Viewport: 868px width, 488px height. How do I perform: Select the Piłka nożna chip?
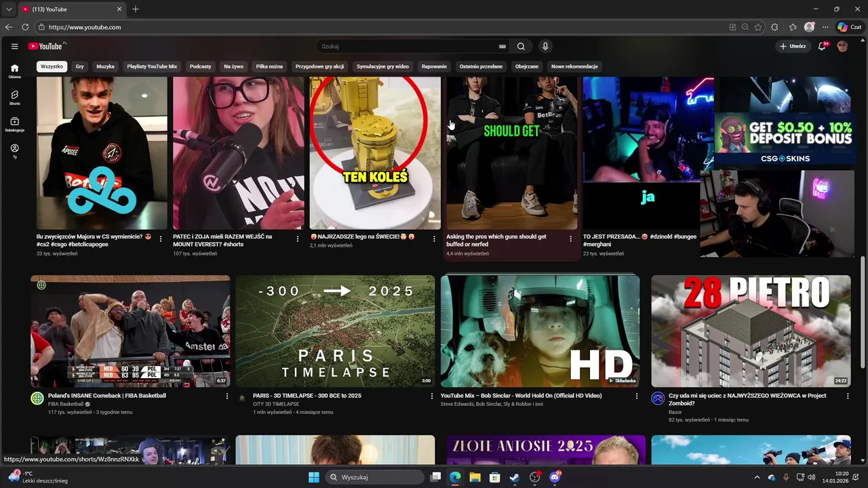(269, 66)
